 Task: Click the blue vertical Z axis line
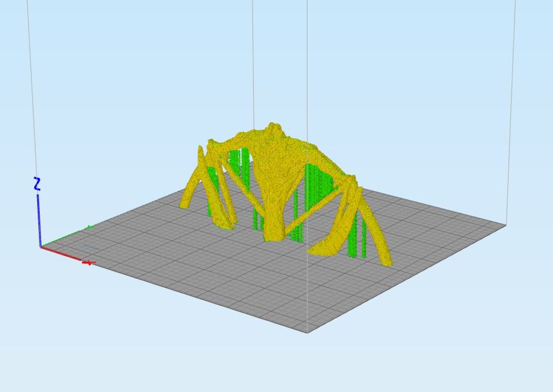tap(39, 220)
